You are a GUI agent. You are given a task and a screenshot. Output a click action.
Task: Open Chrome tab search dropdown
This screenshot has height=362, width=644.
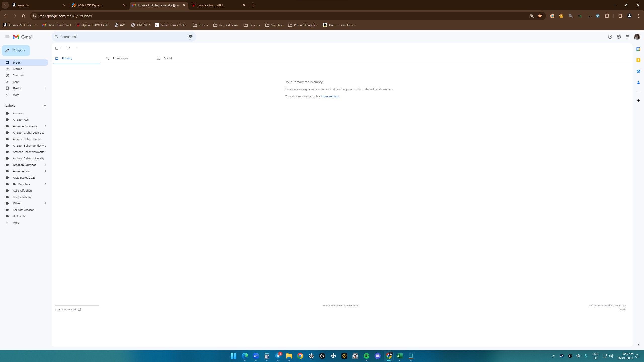click(5, 5)
